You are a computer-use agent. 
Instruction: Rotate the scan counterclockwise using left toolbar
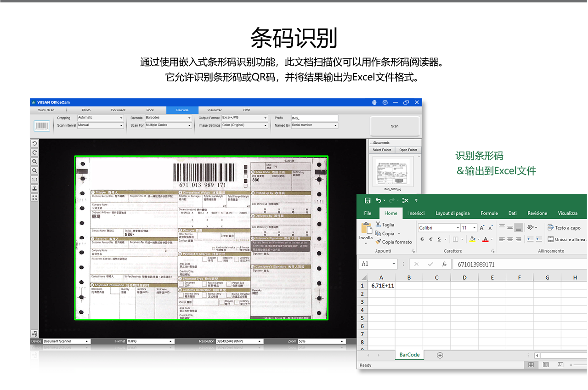pyautogui.click(x=34, y=144)
